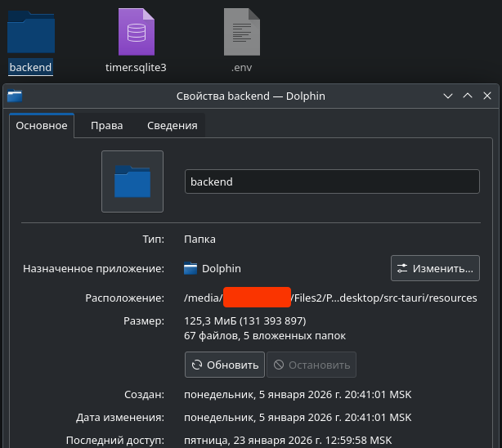Go to the Сведения tab
Screen dimensions: 502x448
coord(172,125)
